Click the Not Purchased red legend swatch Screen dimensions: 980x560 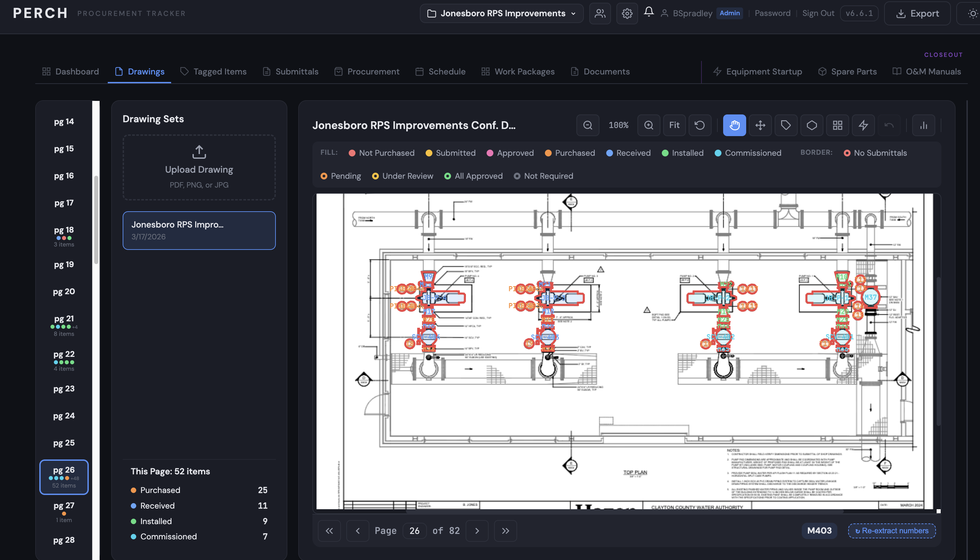click(x=352, y=153)
